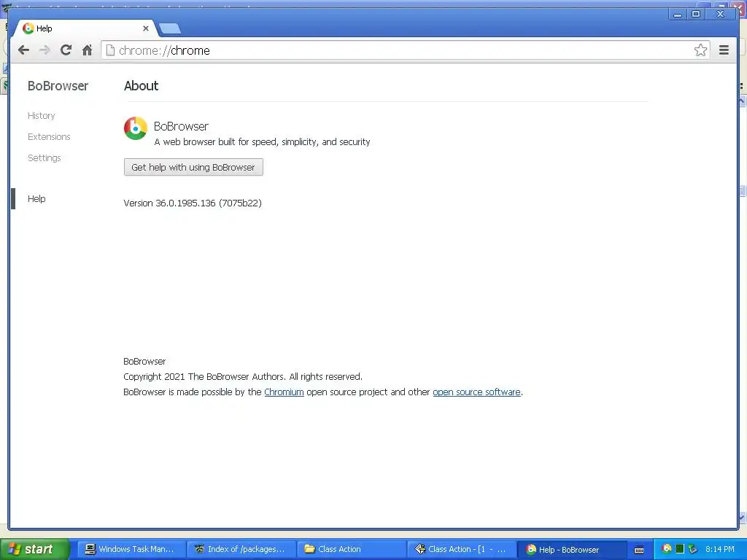
Task: Click the keyboard icon on taskbar
Action: click(x=639, y=550)
